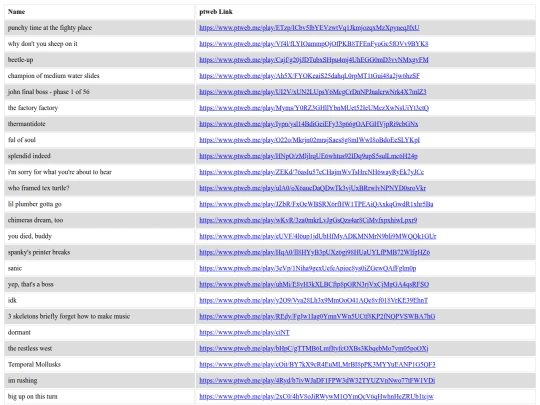Select the name cell 'why don't you sheep on it'
The height and width of the screenshot is (405, 540).
coord(100,44)
